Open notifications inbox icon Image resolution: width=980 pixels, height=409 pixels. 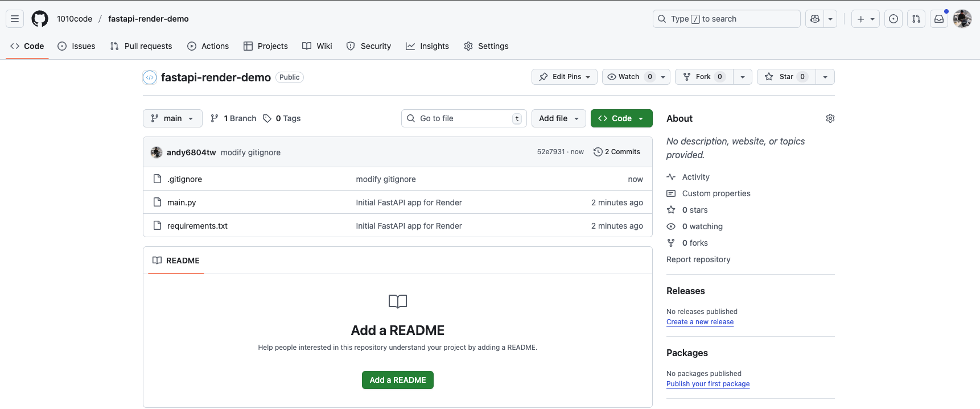click(x=939, y=19)
